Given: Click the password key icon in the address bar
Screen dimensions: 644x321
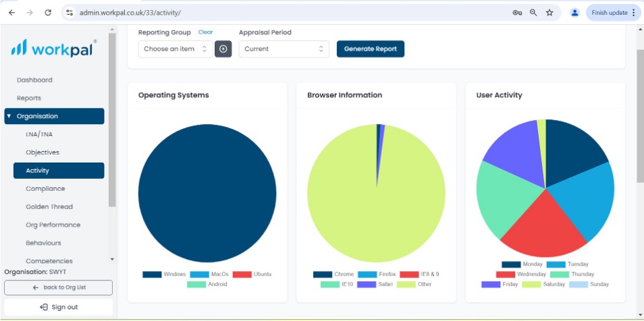Looking at the screenshot, I should pyautogui.click(x=517, y=13).
